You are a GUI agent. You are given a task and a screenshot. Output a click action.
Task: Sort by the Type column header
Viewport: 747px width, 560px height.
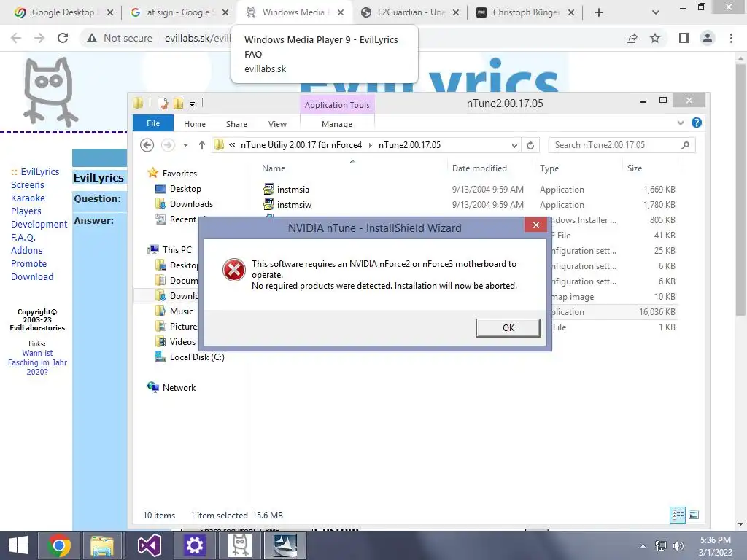click(549, 168)
